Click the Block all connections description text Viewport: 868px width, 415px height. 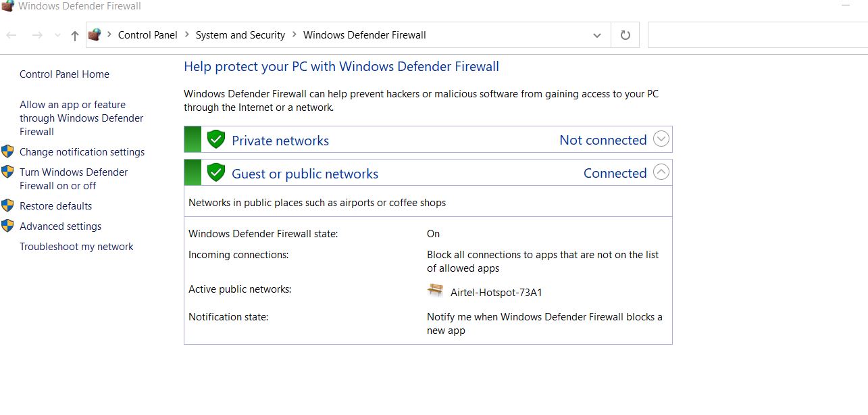[x=543, y=262]
